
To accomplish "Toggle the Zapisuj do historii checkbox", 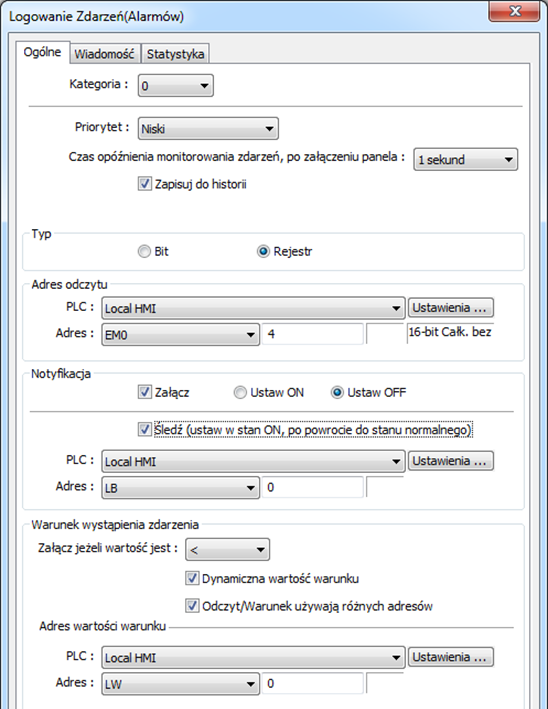I will point(145,184).
